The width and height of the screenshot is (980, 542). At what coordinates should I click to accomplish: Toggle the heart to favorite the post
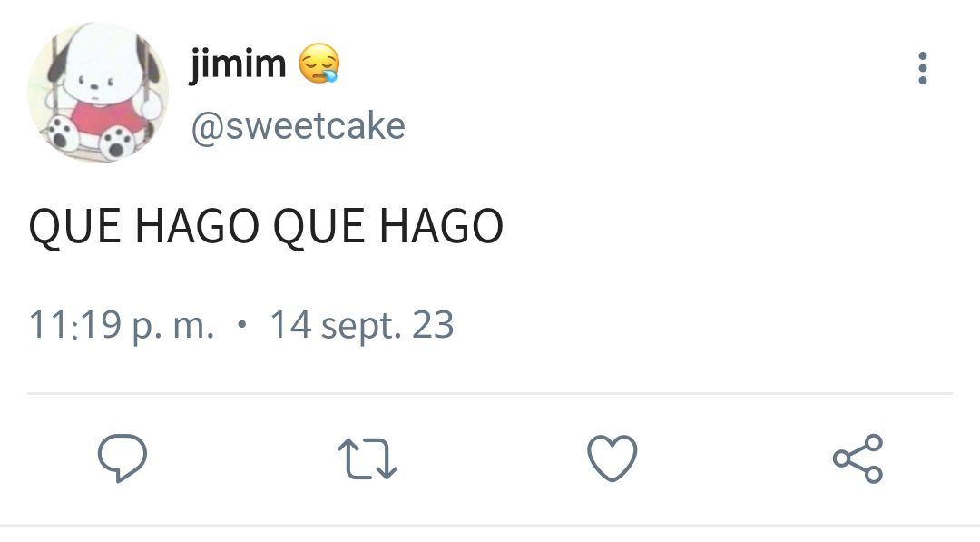pos(612,458)
